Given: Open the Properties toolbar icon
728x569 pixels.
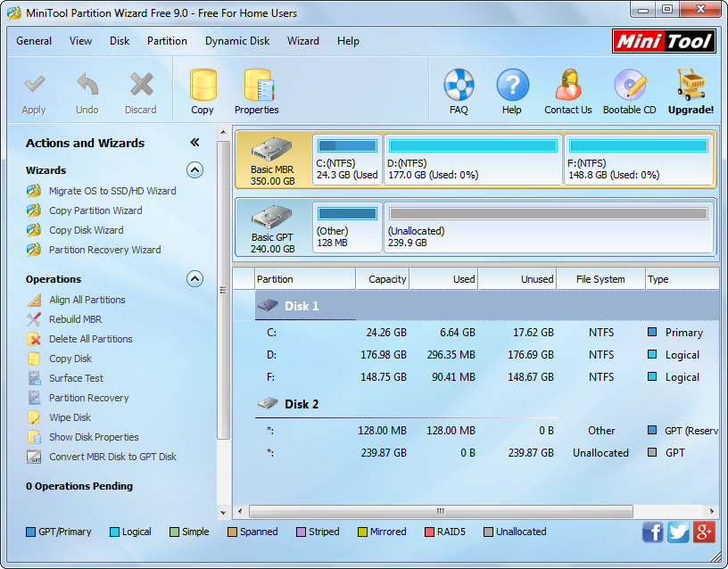Looking at the screenshot, I should click(258, 85).
